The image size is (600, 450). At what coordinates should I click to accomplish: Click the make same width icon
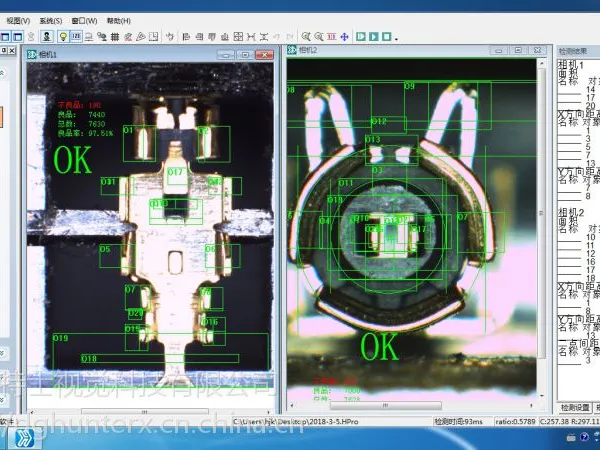pos(251,37)
